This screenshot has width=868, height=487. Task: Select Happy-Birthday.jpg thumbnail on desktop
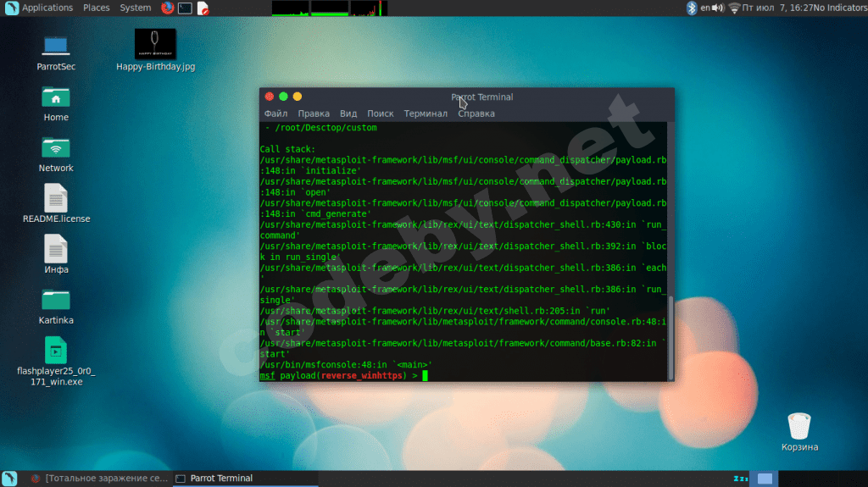tap(156, 44)
